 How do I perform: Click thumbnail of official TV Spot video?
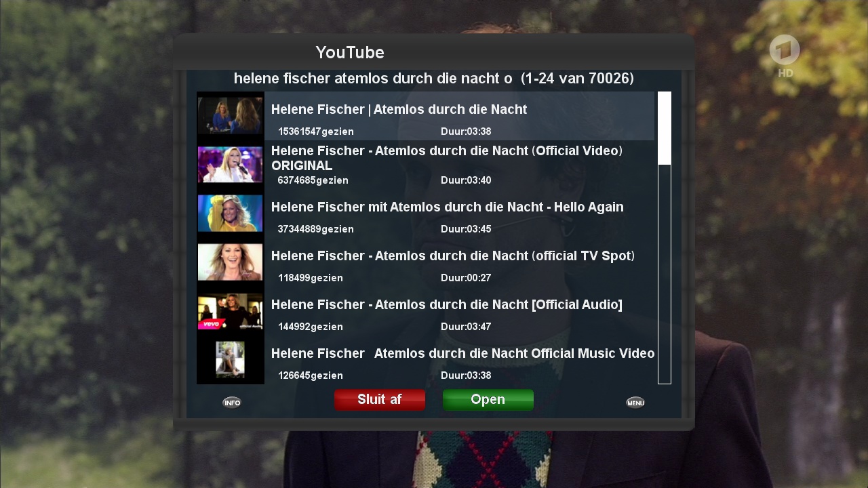[x=230, y=262]
